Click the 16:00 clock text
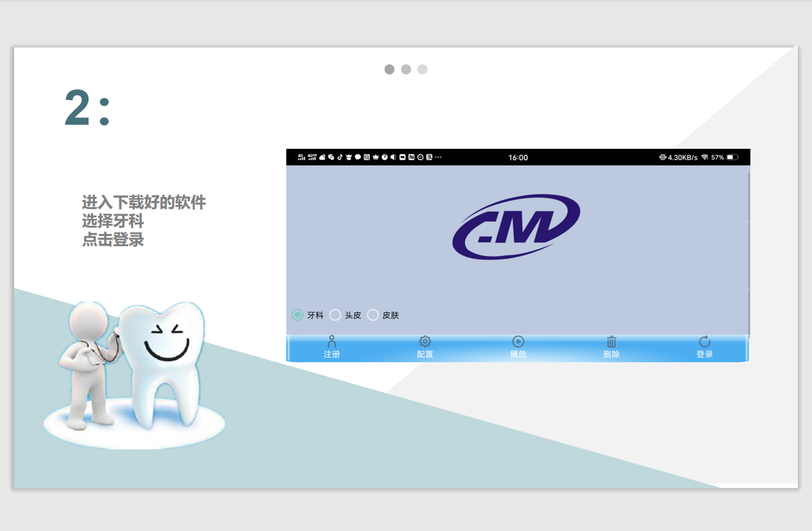Screen dimensions: 812x531 [x=518, y=157]
